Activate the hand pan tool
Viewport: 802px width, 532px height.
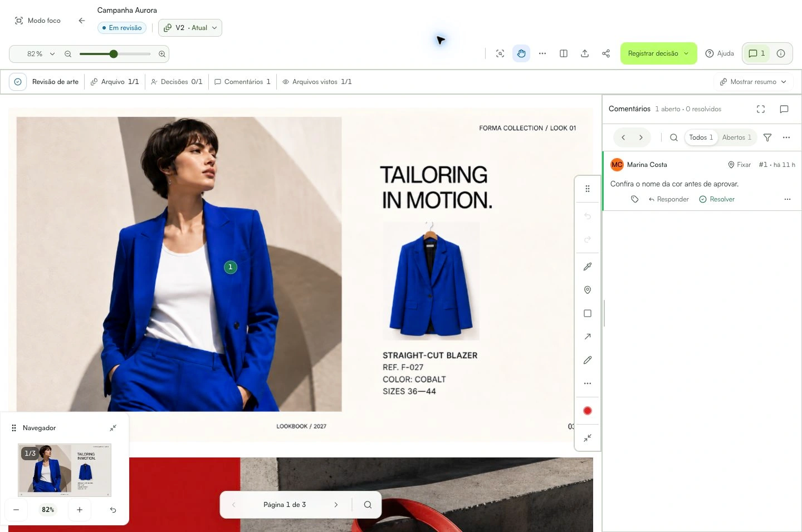521,53
